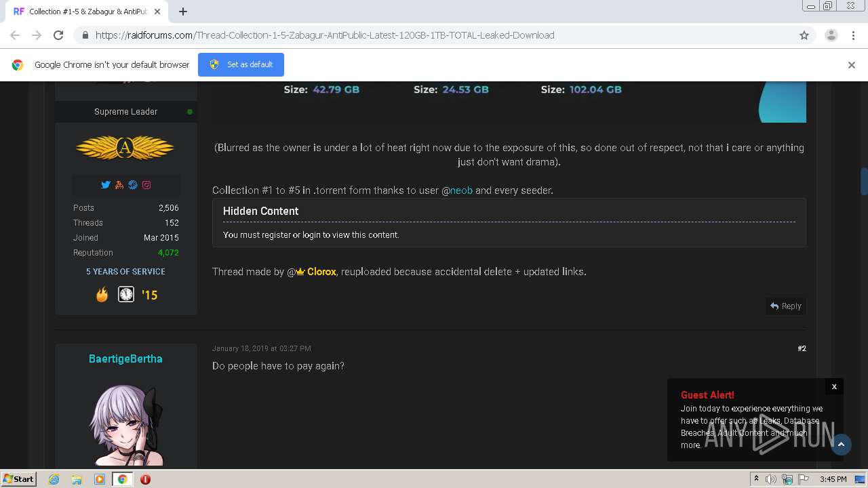This screenshot has width=868, height=488.
Task: Reload the raidforums page
Action: (x=58, y=35)
